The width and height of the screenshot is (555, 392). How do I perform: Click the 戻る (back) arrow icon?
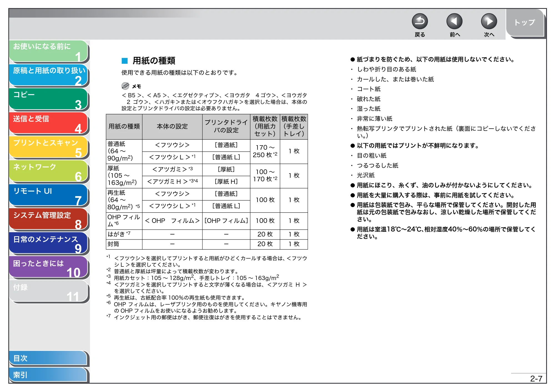pyautogui.click(x=420, y=21)
